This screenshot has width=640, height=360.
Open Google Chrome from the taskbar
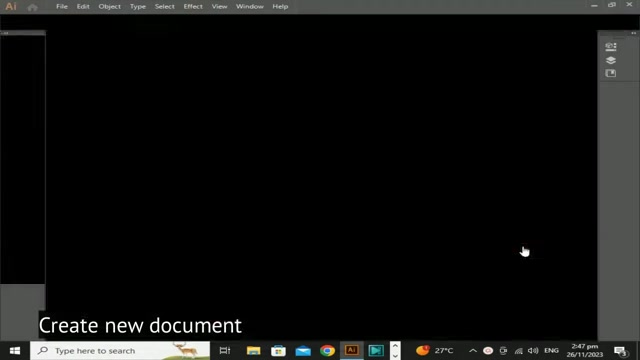(x=327, y=351)
